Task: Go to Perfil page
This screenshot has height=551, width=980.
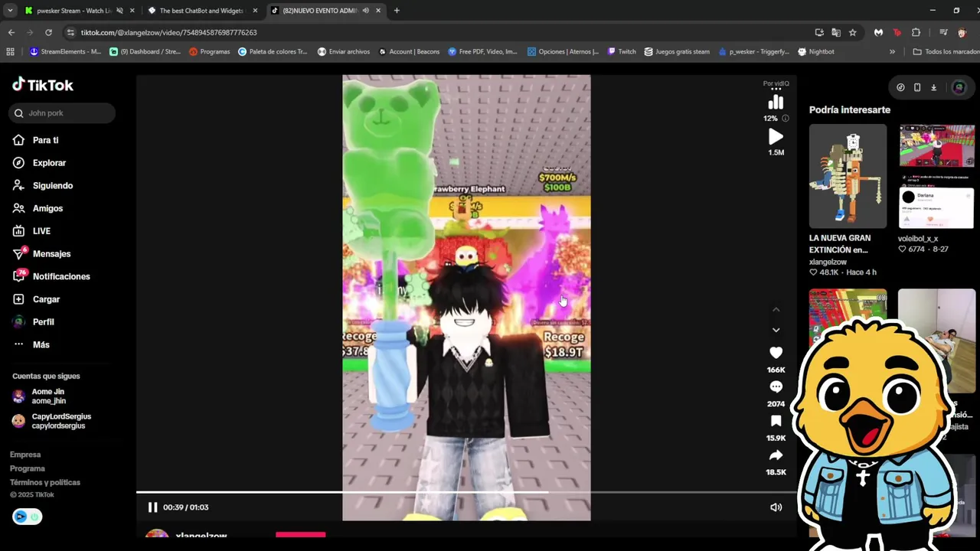Action: pyautogui.click(x=43, y=322)
